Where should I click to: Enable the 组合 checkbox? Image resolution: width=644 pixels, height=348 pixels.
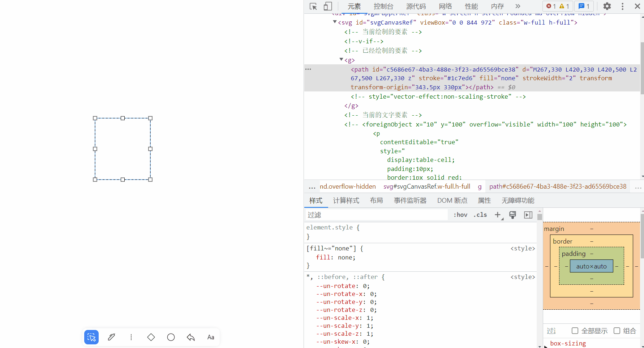(x=618, y=330)
